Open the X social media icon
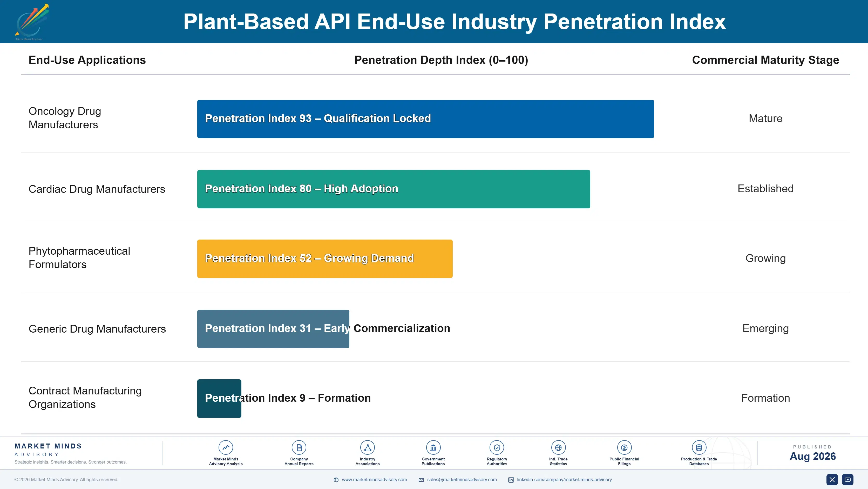This screenshot has height=489, width=868. point(832,480)
